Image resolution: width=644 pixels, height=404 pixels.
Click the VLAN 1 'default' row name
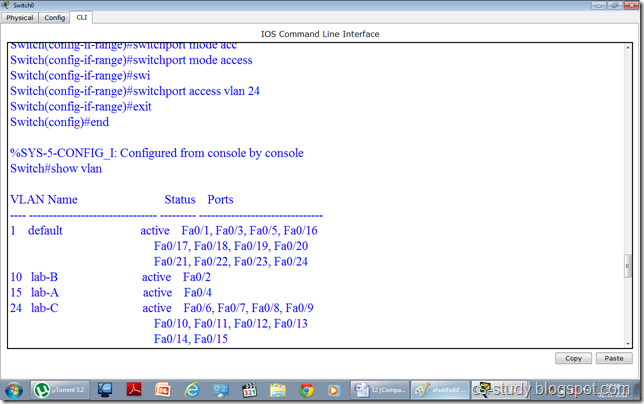click(45, 230)
